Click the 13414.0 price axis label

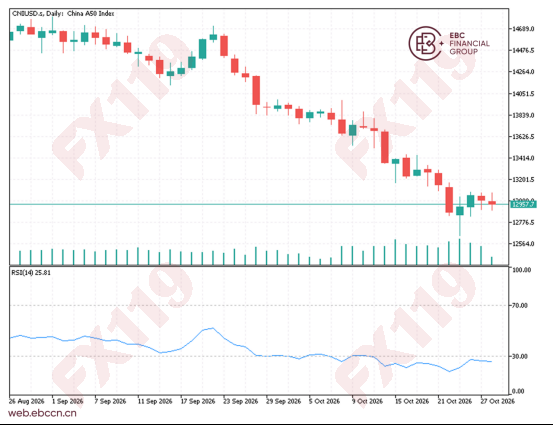point(523,158)
